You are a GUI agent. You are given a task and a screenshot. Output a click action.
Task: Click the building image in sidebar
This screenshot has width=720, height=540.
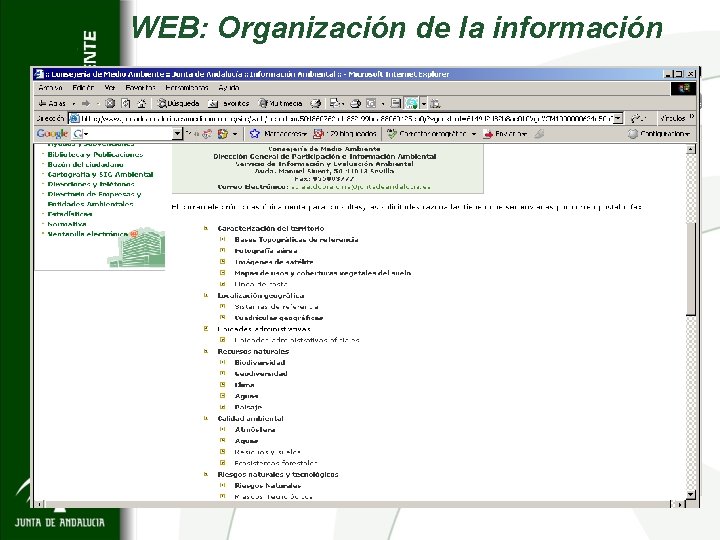pos(136,247)
